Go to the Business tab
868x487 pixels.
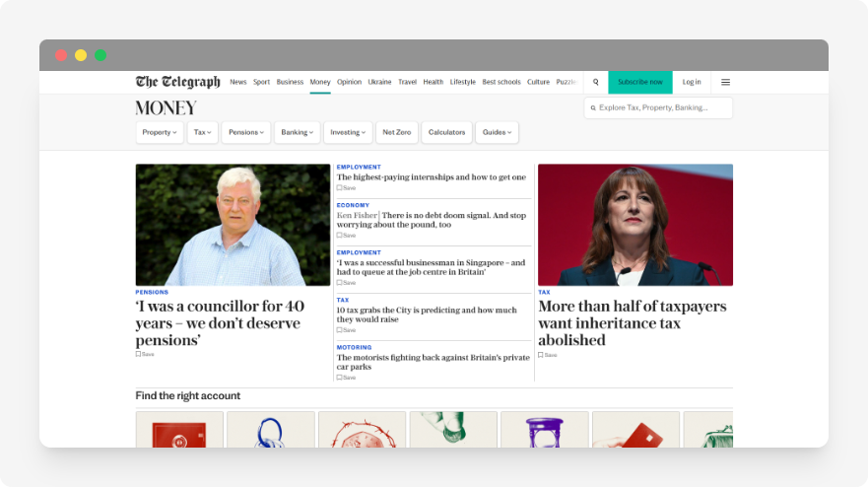[x=290, y=82]
